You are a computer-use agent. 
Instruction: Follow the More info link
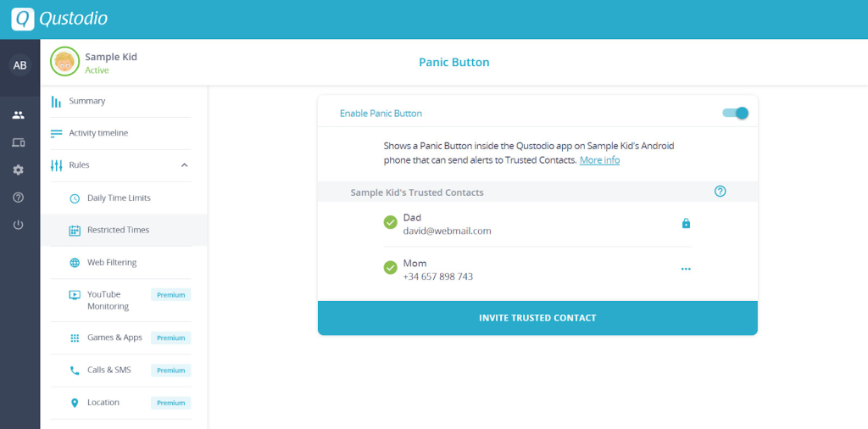[599, 160]
